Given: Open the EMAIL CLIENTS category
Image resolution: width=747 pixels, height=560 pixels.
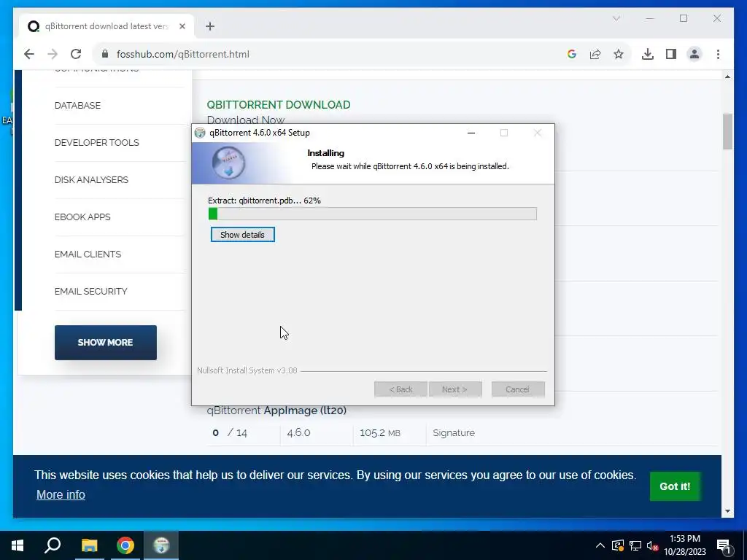Looking at the screenshot, I should tap(88, 254).
